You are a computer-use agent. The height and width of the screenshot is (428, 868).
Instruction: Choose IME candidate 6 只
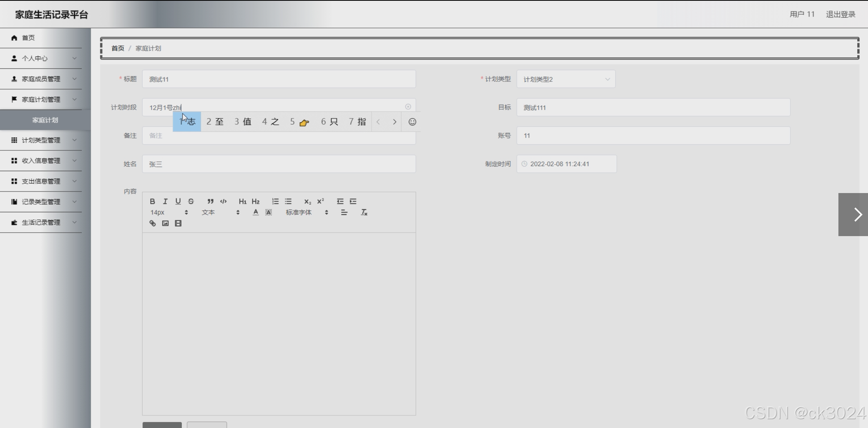point(330,122)
